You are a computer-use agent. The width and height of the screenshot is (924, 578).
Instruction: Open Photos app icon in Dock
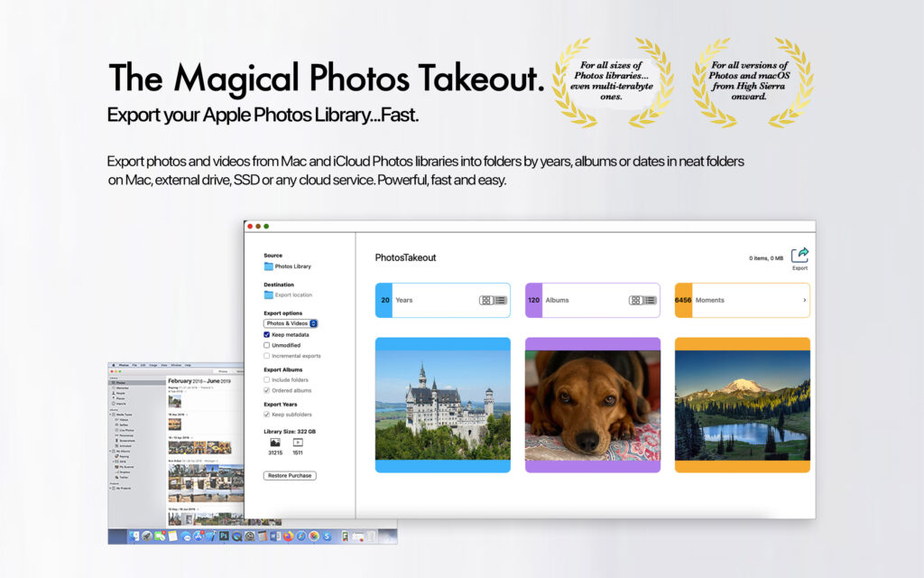313,536
